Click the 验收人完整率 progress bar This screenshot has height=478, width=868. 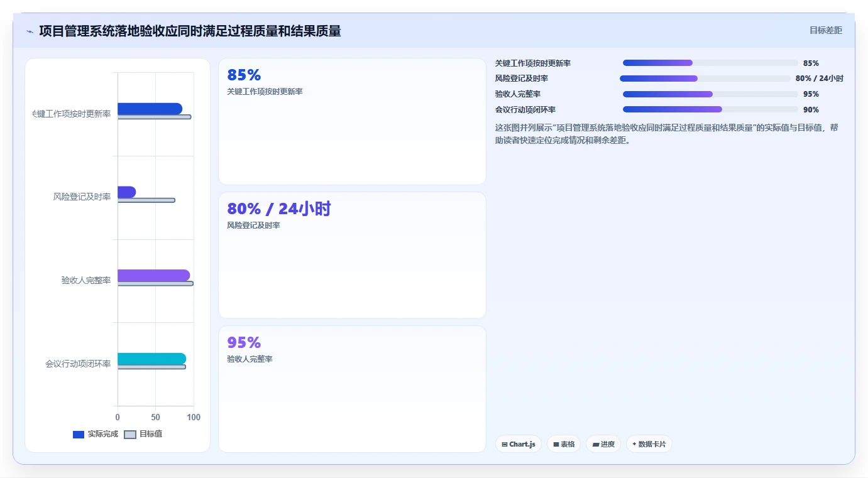click(x=710, y=94)
